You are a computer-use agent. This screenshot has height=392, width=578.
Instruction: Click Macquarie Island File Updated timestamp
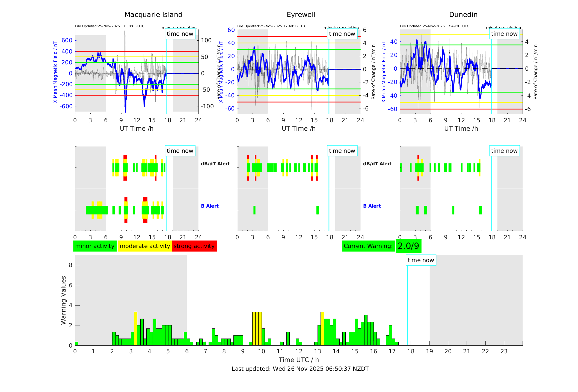coord(110,26)
